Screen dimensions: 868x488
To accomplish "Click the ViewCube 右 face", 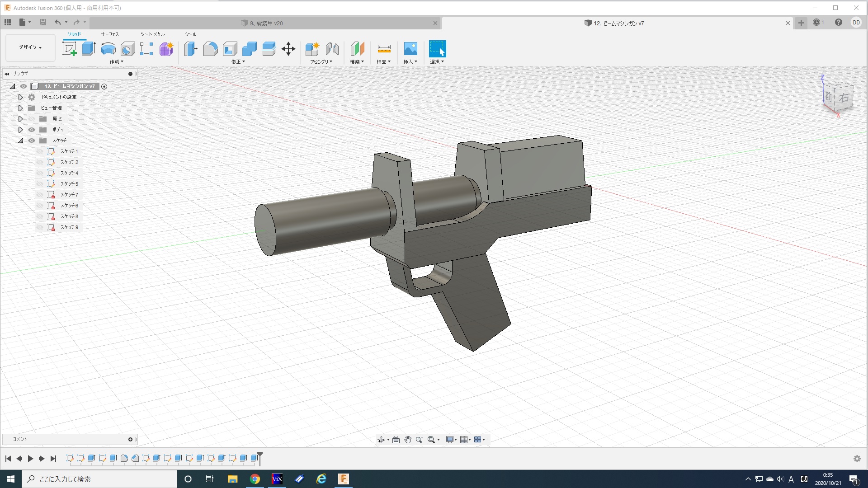I will coord(844,97).
